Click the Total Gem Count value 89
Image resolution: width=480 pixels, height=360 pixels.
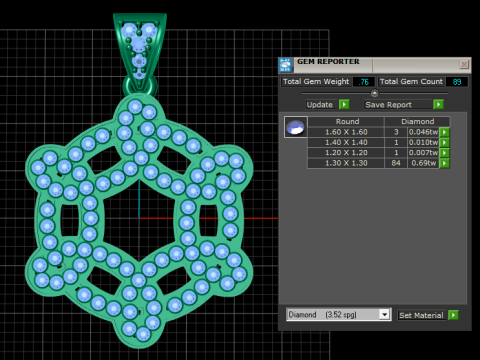(x=457, y=82)
